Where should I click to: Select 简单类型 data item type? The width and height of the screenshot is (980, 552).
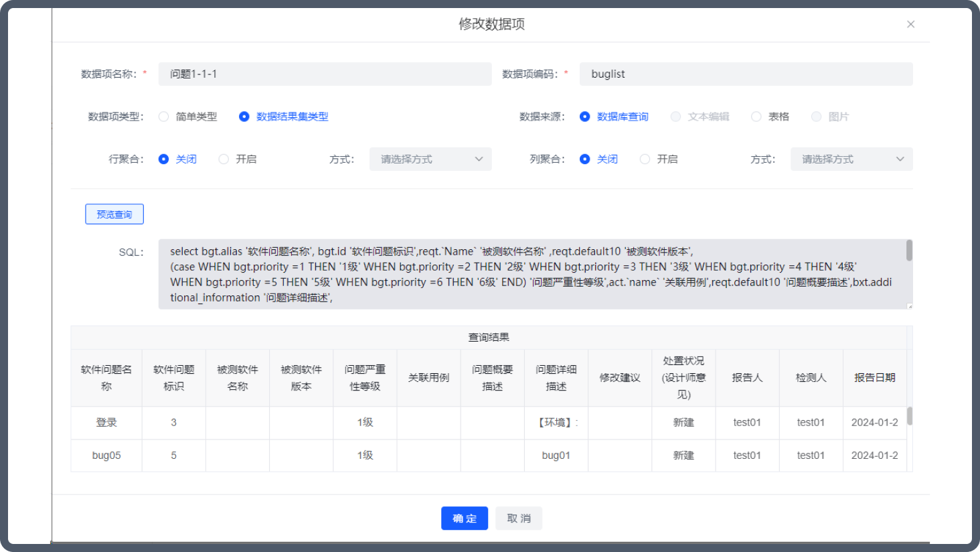point(187,117)
